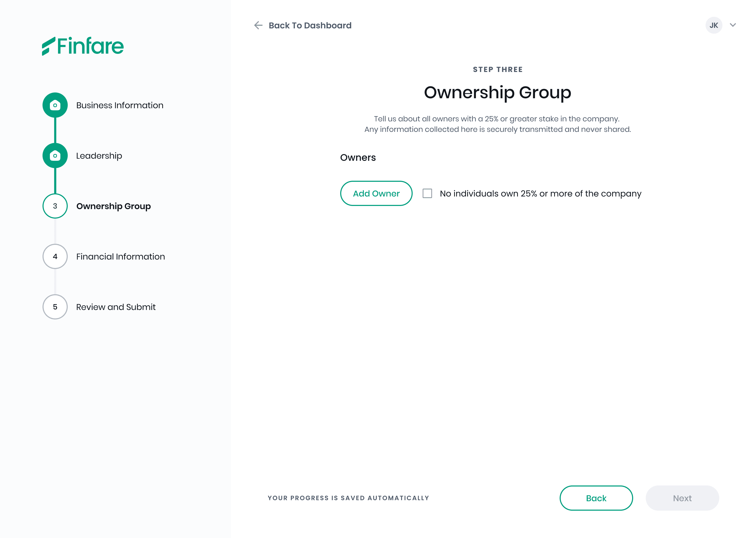The height and width of the screenshot is (538, 756).
Task: Click the Next button
Action: coord(682,498)
